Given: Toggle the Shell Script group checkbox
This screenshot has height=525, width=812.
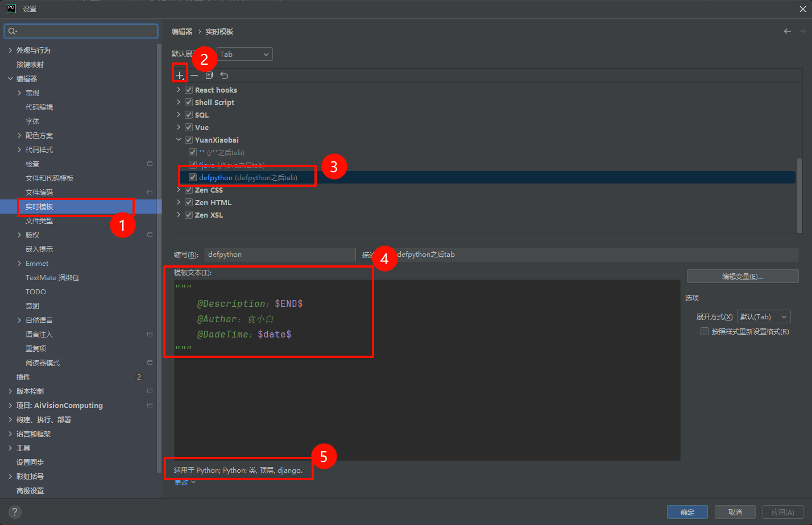Looking at the screenshot, I should [189, 102].
